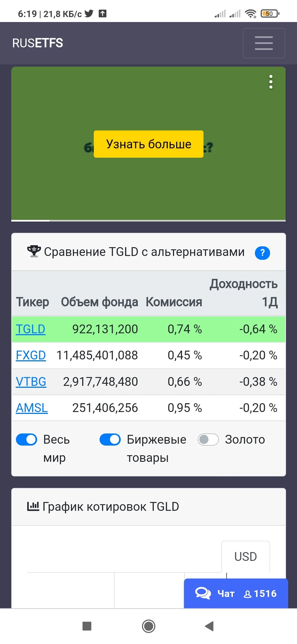The height and width of the screenshot is (644, 297).
Task: Click the ad video progress bar
Action: 148,220
